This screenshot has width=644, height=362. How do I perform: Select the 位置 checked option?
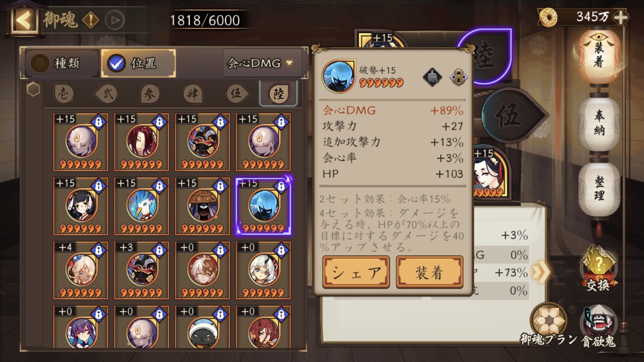pyautogui.click(x=138, y=63)
